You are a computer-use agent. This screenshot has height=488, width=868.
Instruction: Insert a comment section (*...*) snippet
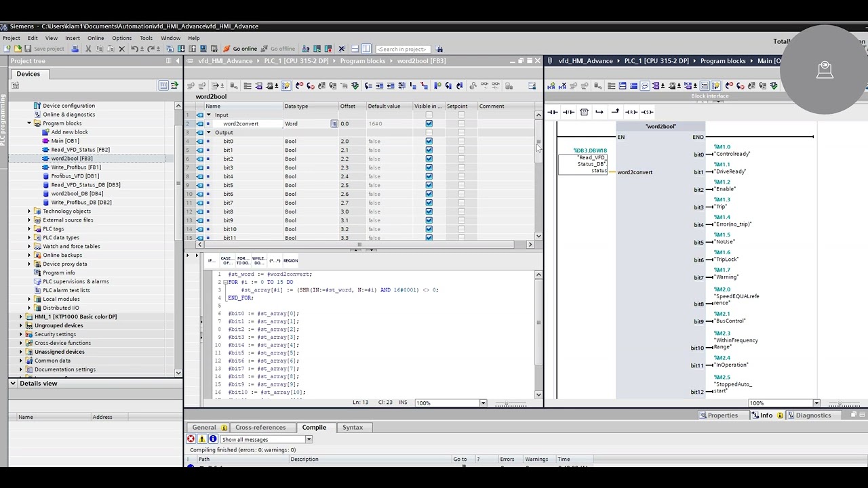tap(275, 260)
